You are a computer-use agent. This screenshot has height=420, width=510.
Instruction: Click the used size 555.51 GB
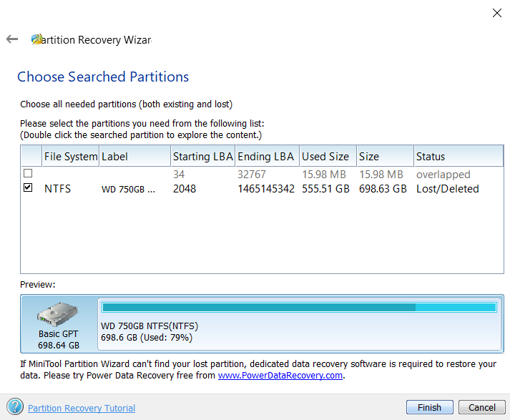(325, 189)
